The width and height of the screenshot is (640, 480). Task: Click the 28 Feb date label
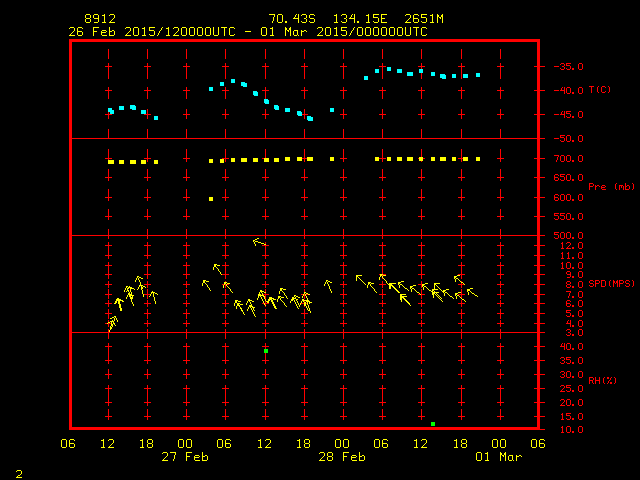[341, 457]
